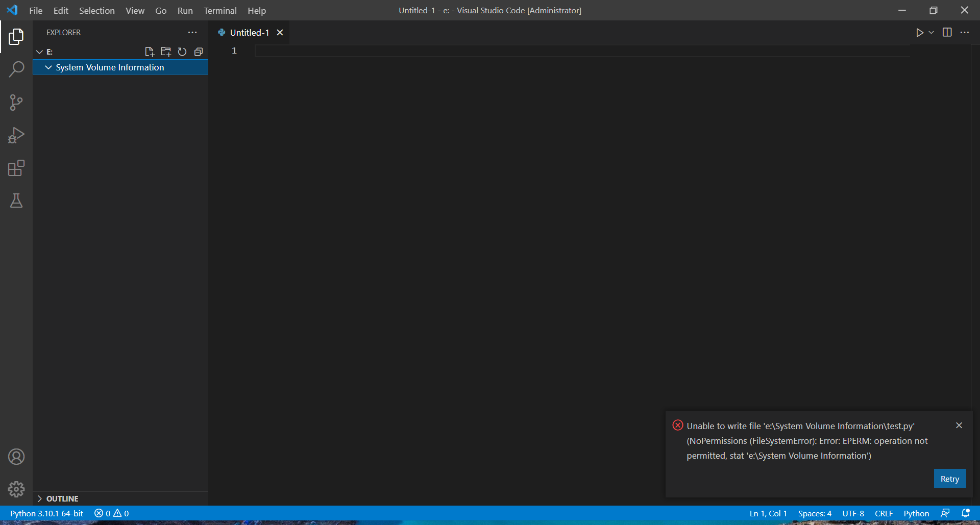Select the Untitled-1 editor tab
The width and height of the screenshot is (980, 525).
click(250, 33)
